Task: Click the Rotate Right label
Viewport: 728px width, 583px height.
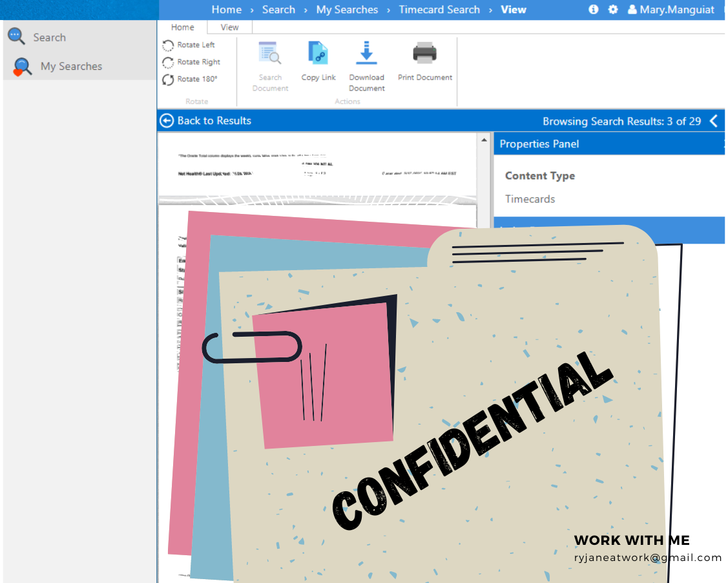Action: (x=199, y=62)
